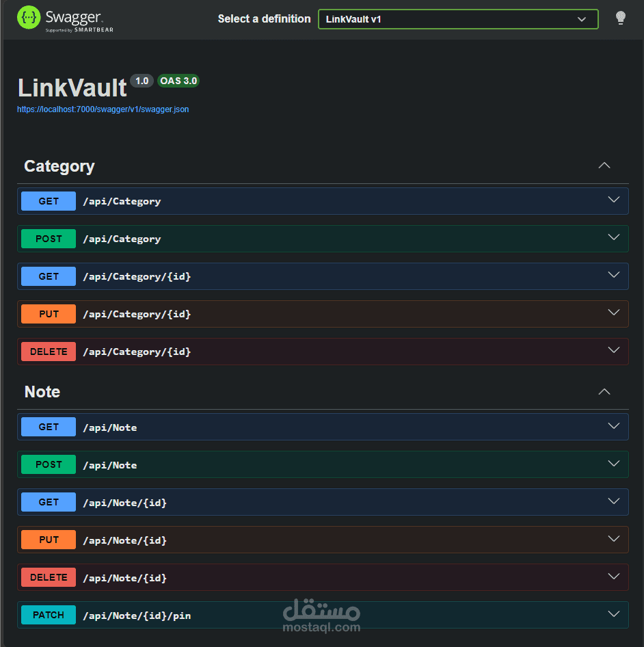The height and width of the screenshot is (647, 644).
Task: Click path text of PUT /api/Note/{id}
Action: click(125, 540)
